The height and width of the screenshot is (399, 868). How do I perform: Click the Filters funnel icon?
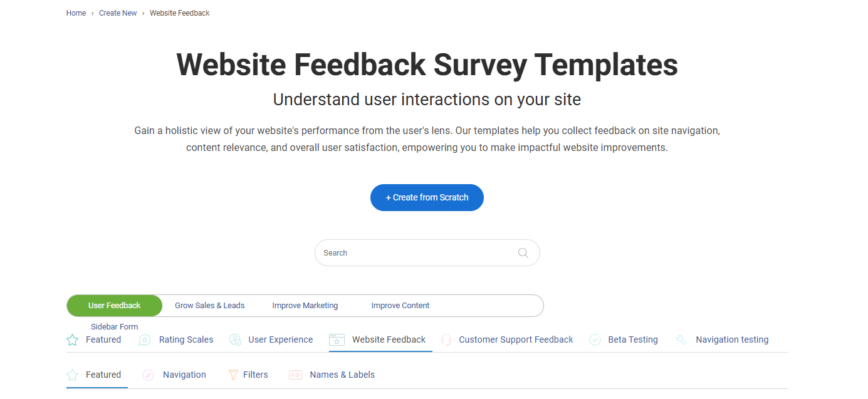232,374
